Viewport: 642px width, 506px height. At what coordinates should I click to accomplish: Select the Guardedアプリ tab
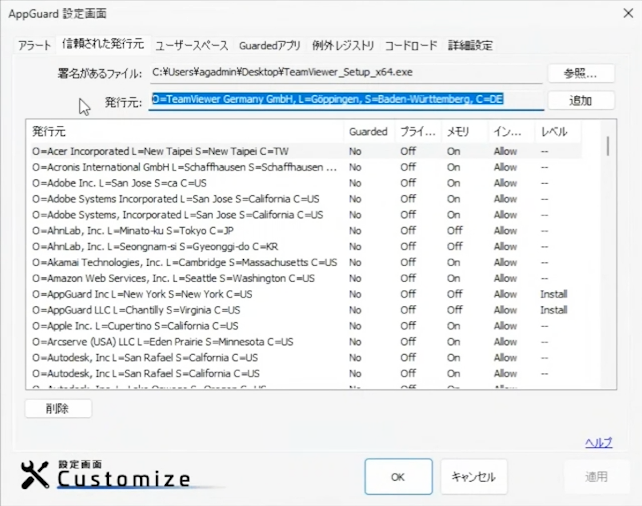[x=269, y=46]
